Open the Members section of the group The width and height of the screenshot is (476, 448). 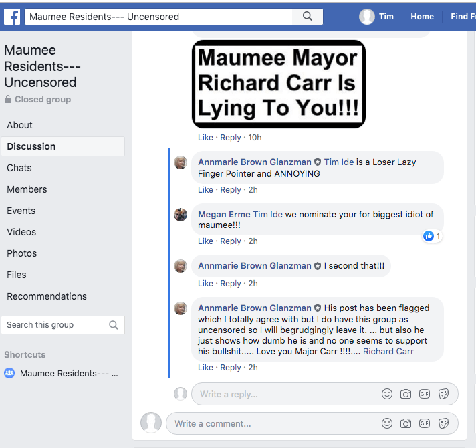27,189
